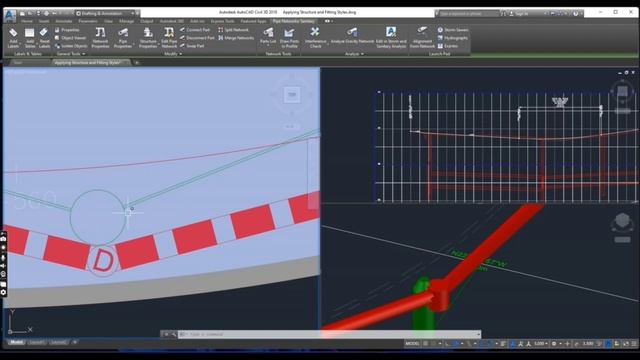Launch Express
This screenshot has width=640, height=360.
pyautogui.click(x=448, y=46)
